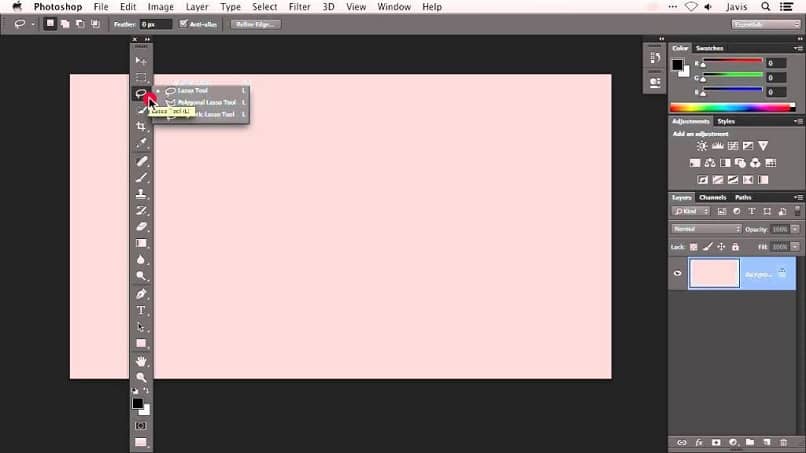Add a Brightness/Contrast adjustment

point(702,147)
